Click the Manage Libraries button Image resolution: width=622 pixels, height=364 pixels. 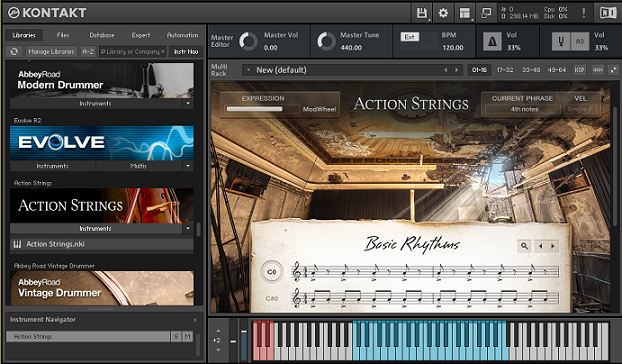pyautogui.click(x=51, y=52)
